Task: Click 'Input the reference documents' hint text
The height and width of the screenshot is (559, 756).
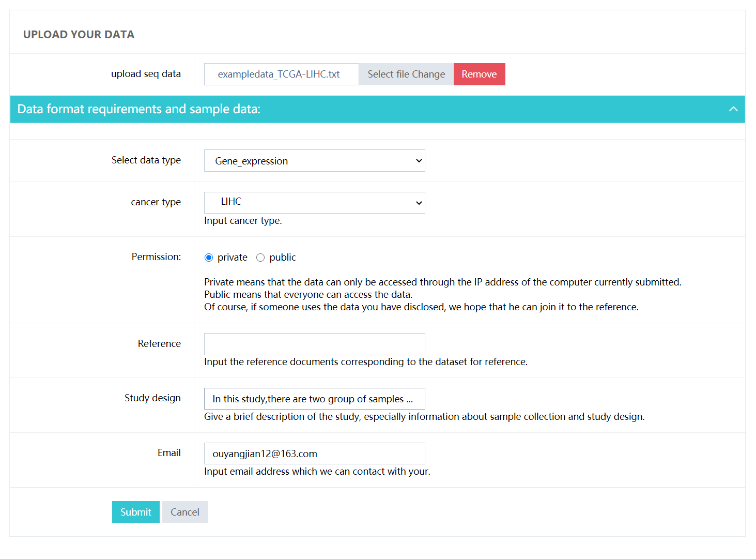Action: tap(366, 362)
